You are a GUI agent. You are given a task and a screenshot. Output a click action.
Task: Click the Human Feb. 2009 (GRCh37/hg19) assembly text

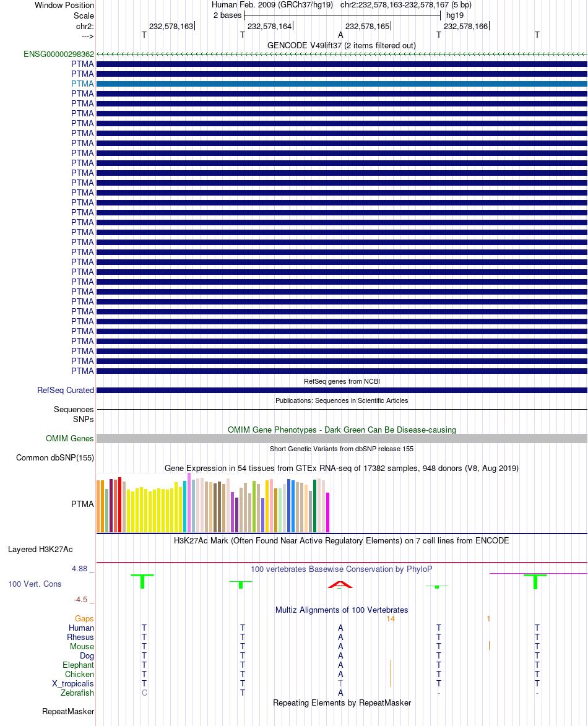[272, 5]
